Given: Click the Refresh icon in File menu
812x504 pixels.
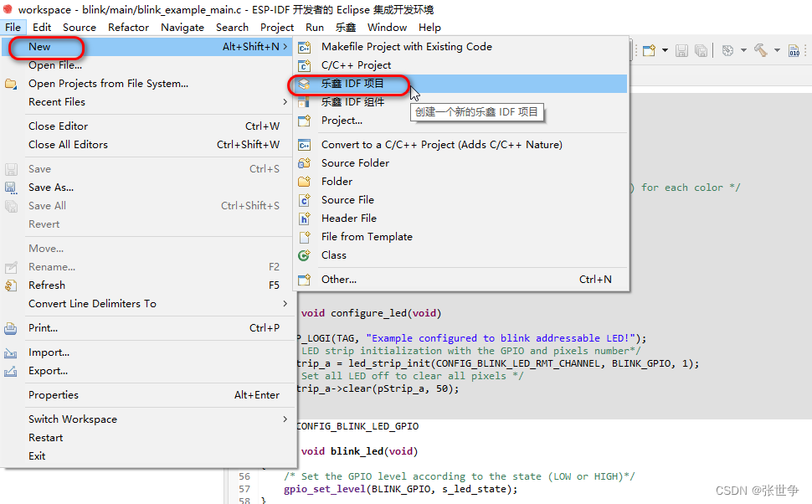Looking at the screenshot, I should [x=11, y=285].
